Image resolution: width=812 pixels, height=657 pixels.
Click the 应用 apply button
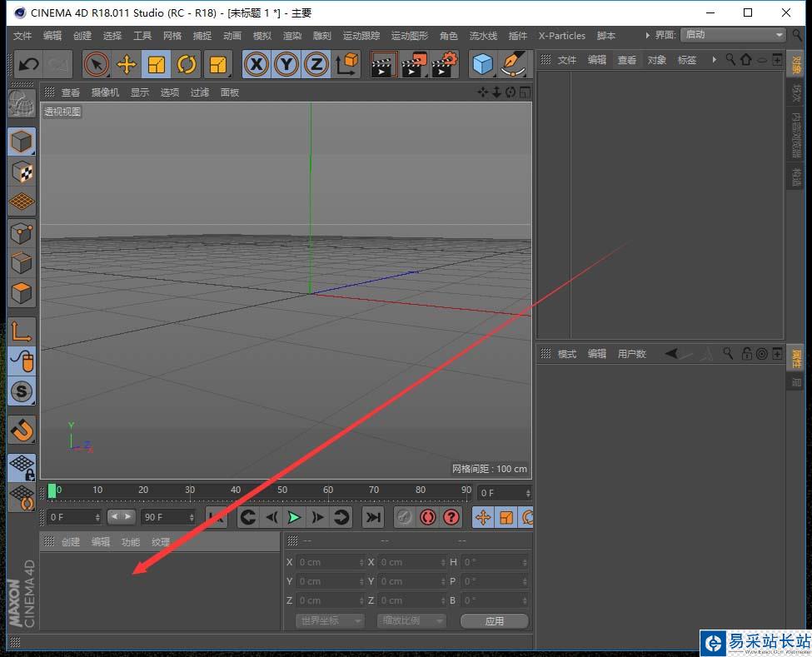pos(495,621)
